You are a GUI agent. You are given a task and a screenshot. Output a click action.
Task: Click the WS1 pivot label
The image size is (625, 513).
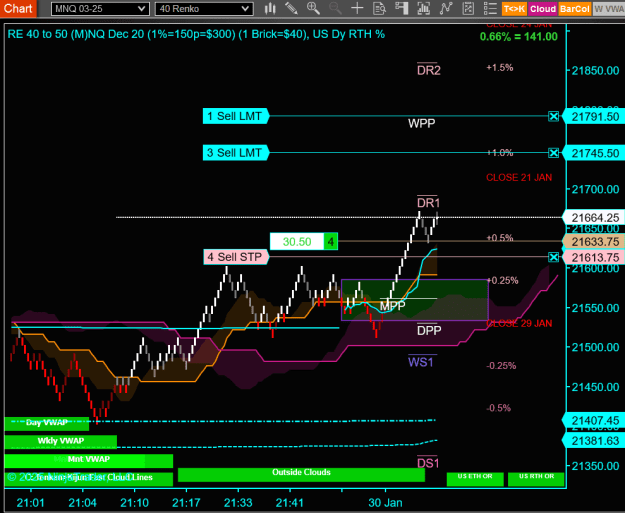(x=421, y=362)
